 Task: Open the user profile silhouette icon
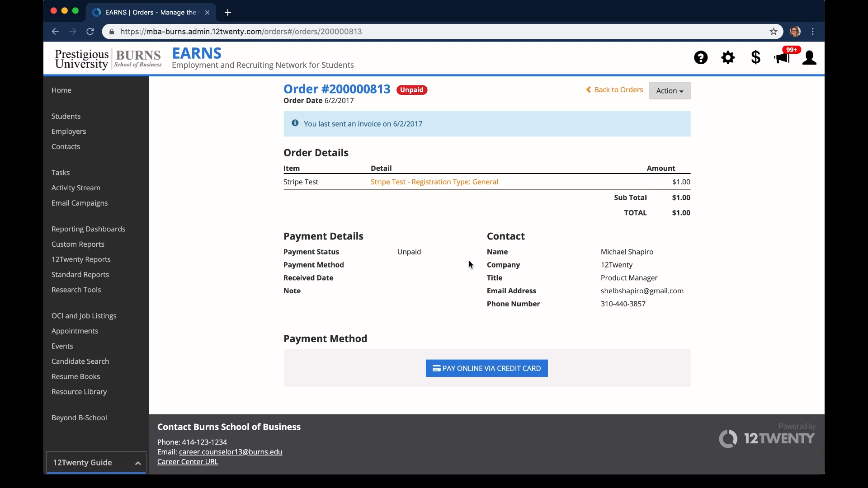pos(809,58)
